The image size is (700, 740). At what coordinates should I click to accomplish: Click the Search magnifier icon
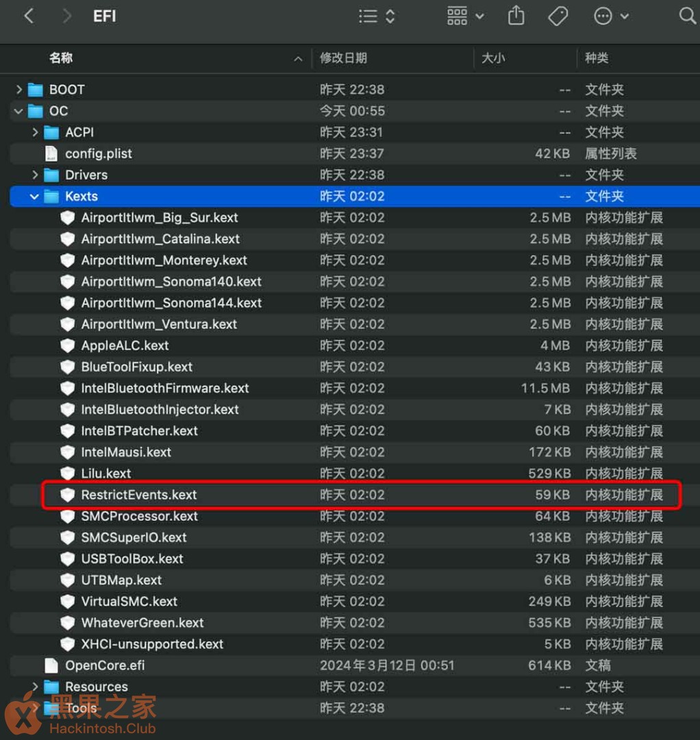pos(687,16)
